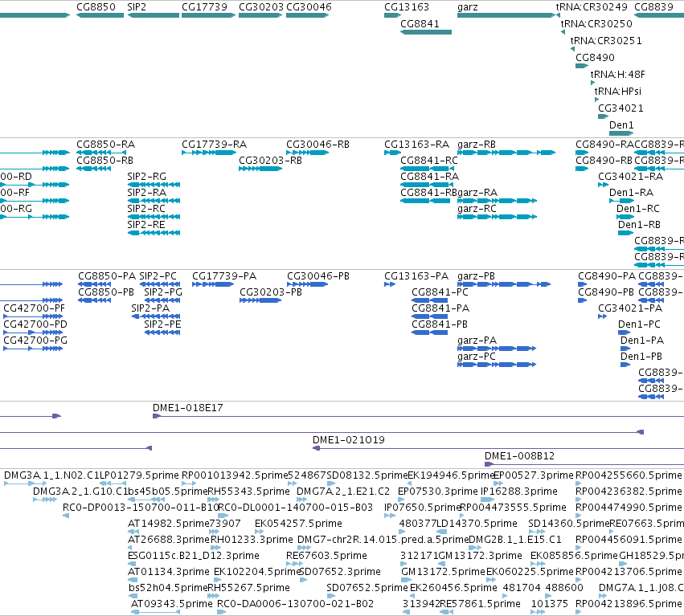
Task: Click the EK260456.5prime EST label
Action: click(453, 588)
